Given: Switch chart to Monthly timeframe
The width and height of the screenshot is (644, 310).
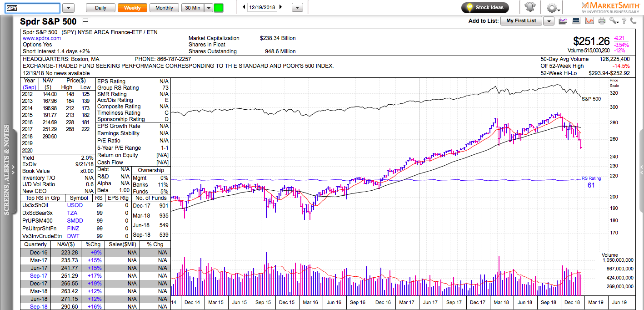Looking at the screenshot, I should 164,8.
